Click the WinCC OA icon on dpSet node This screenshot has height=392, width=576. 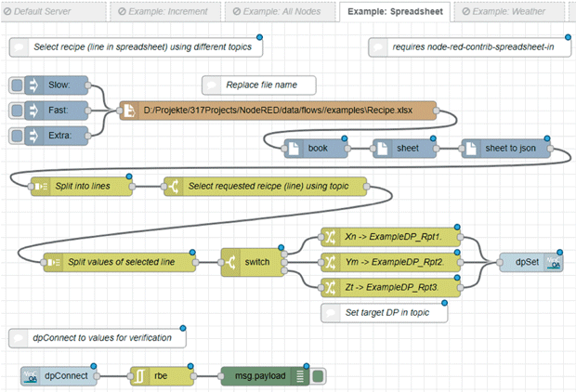tap(553, 262)
